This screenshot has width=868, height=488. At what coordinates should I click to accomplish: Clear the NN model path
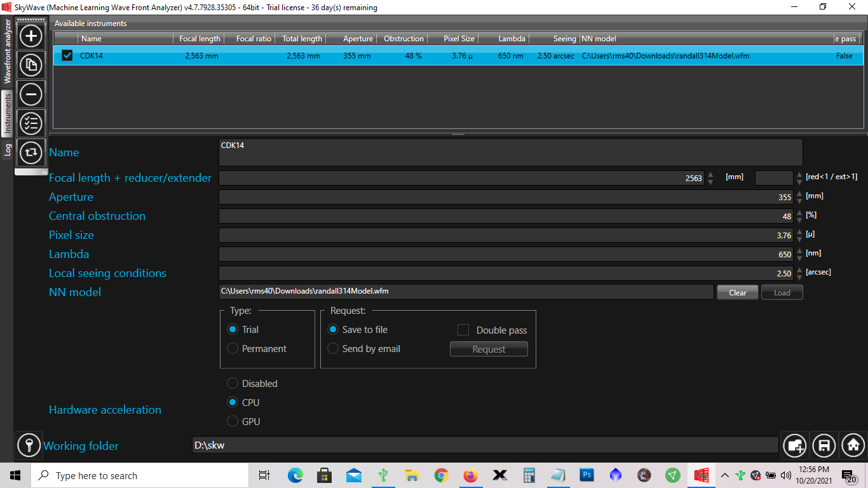[738, 292]
